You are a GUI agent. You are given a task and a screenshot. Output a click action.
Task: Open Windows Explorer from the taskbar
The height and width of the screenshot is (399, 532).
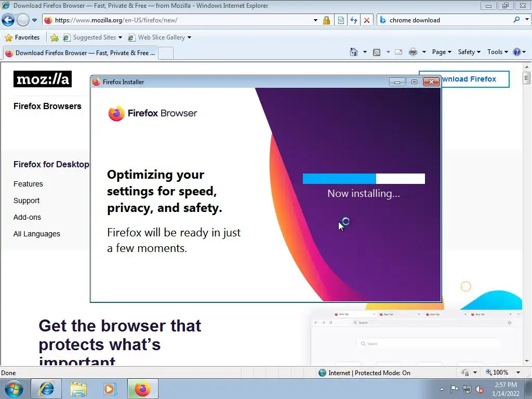[78, 389]
